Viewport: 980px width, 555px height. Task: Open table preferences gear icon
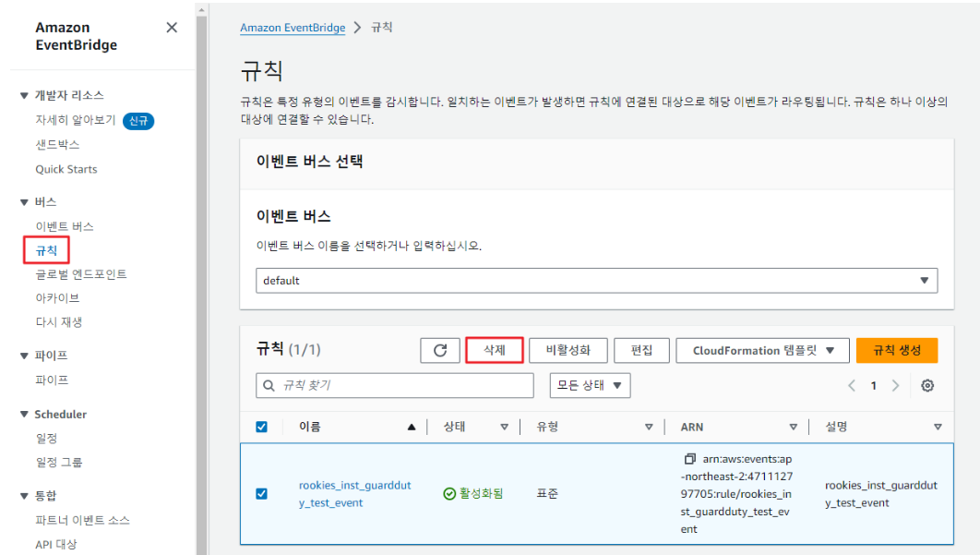927,385
